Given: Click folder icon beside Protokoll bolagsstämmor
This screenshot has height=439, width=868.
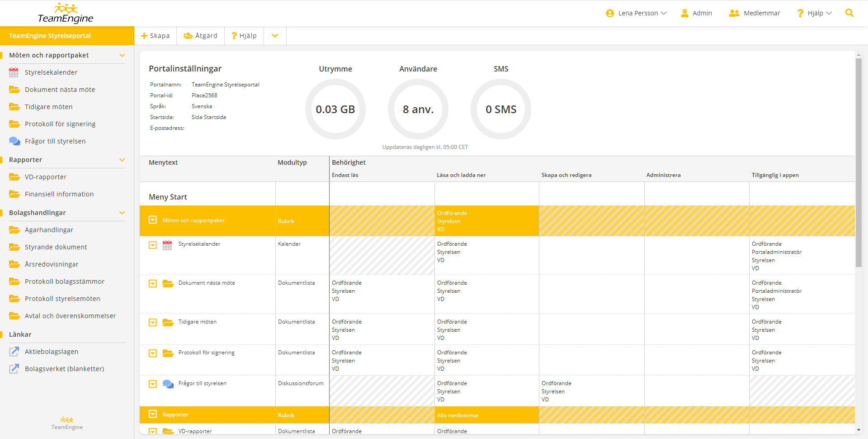Looking at the screenshot, I should coord(14,282).
